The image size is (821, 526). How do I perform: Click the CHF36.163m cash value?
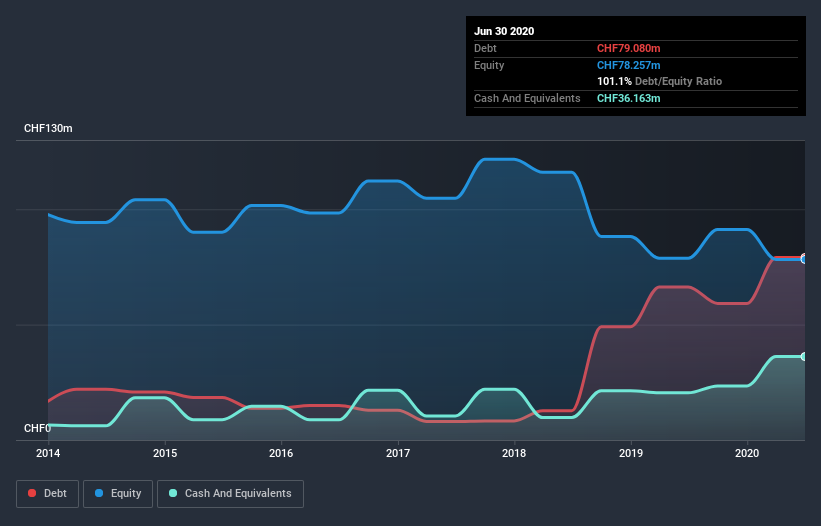(628, 98)
